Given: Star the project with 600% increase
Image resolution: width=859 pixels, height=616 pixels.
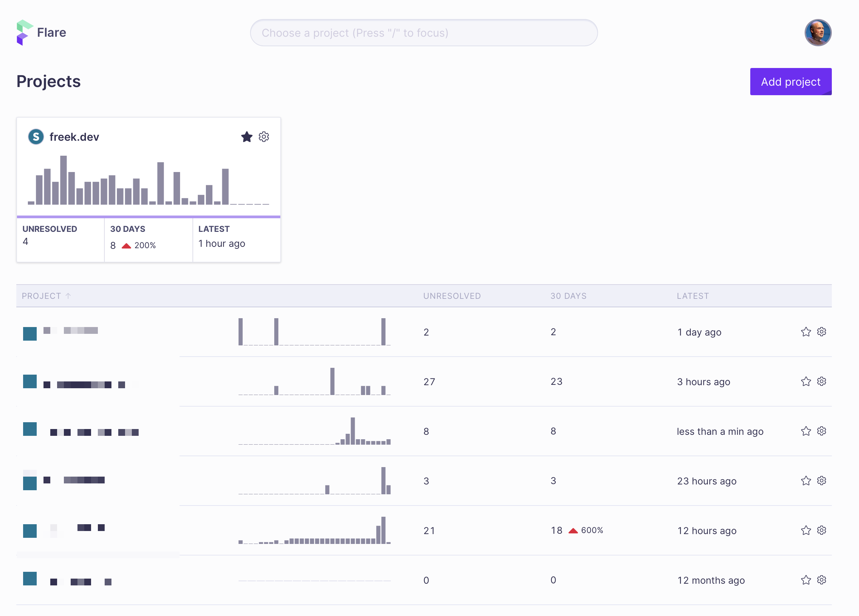Looking at the screenshot, I should [x=806, y=530].
